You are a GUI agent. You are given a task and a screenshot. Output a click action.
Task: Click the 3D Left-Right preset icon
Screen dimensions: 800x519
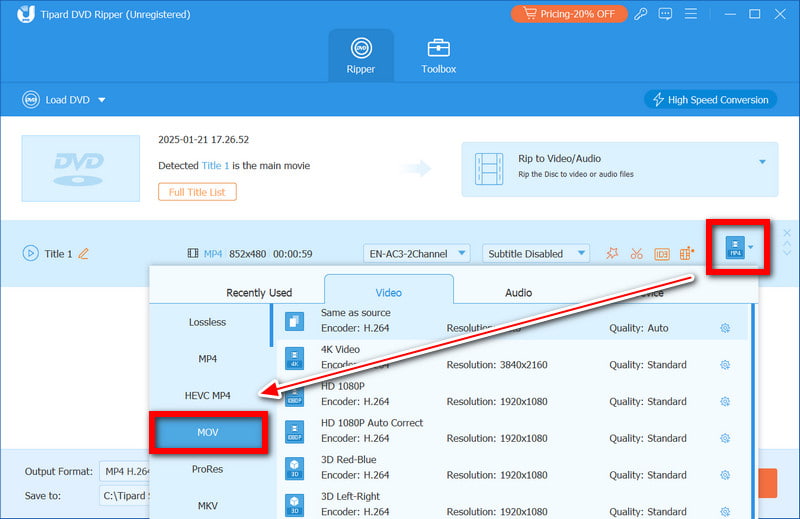pyautogui.click(x=294, y=505)
